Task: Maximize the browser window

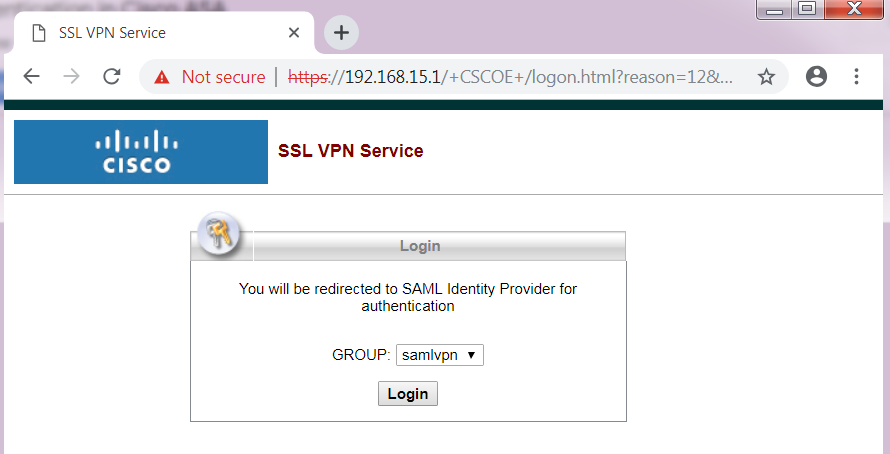Action: [807, 10]
